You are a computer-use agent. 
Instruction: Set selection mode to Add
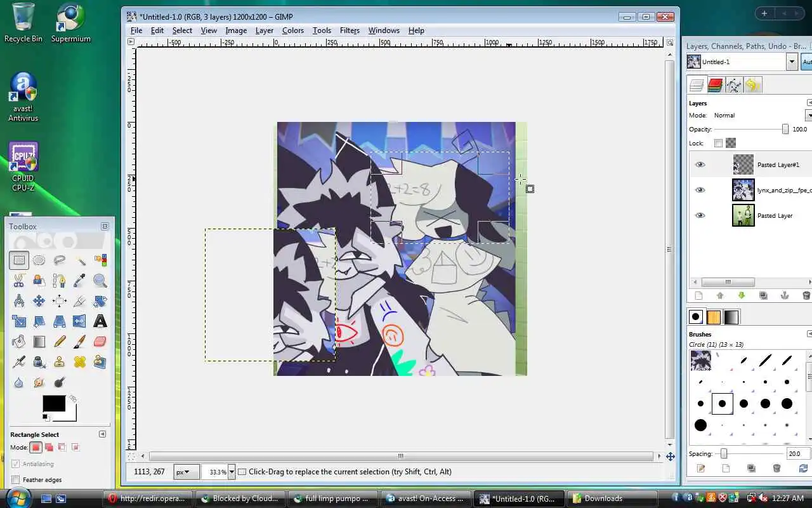tap(49, 447)
